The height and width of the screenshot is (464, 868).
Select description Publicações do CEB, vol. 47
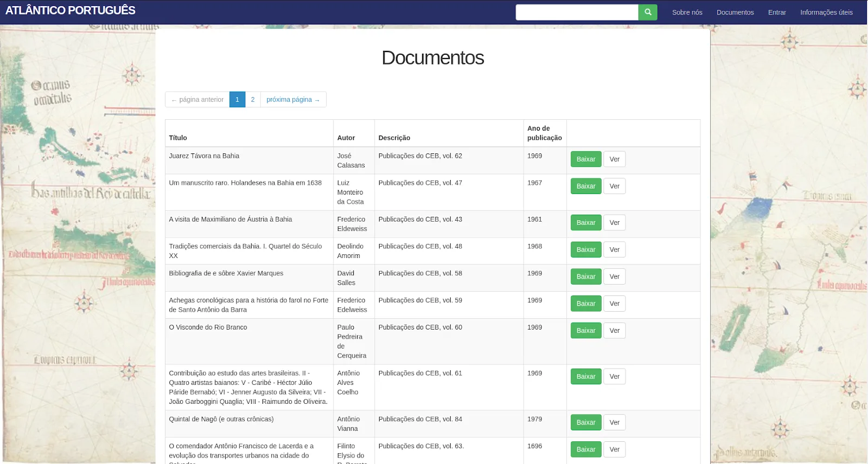click(x=420, y=183)
